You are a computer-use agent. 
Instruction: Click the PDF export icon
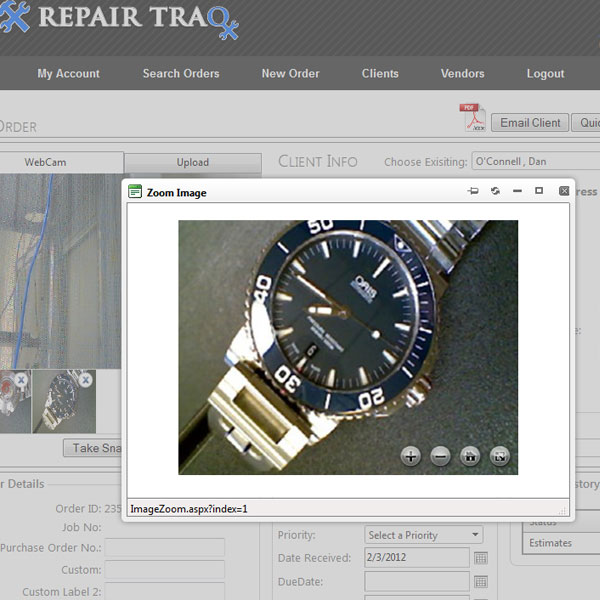point(471,118)
